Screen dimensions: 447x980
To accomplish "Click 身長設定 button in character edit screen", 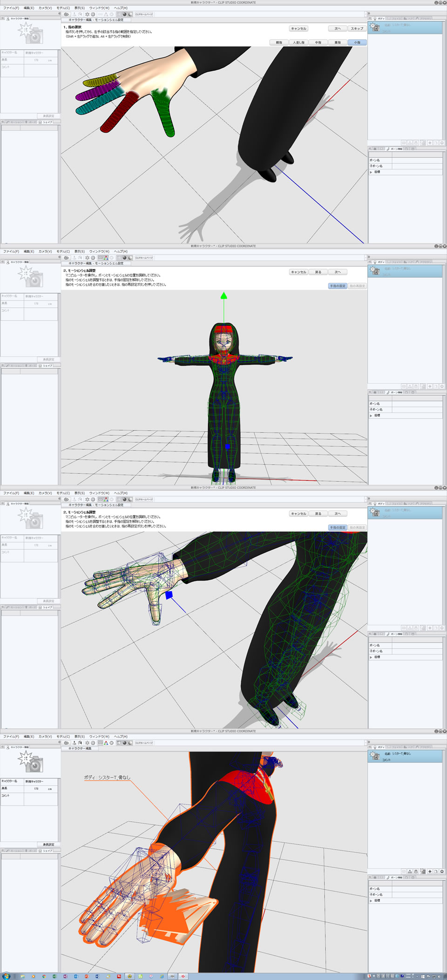I will click(x=48, y=844).
